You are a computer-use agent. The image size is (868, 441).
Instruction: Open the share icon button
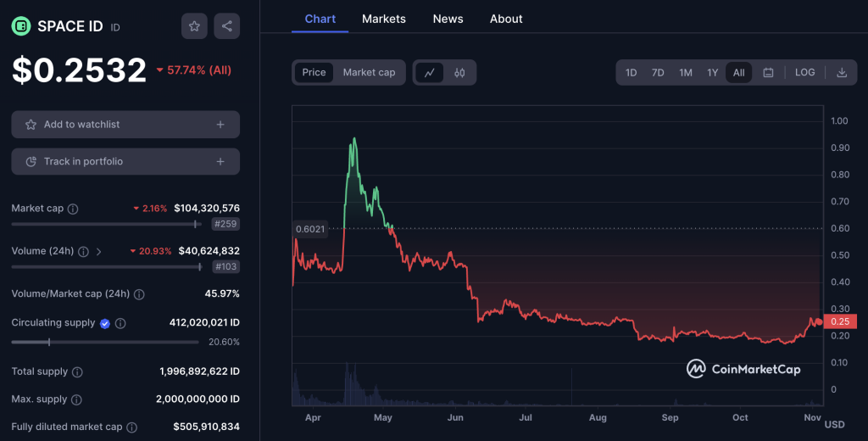(227, 26)
